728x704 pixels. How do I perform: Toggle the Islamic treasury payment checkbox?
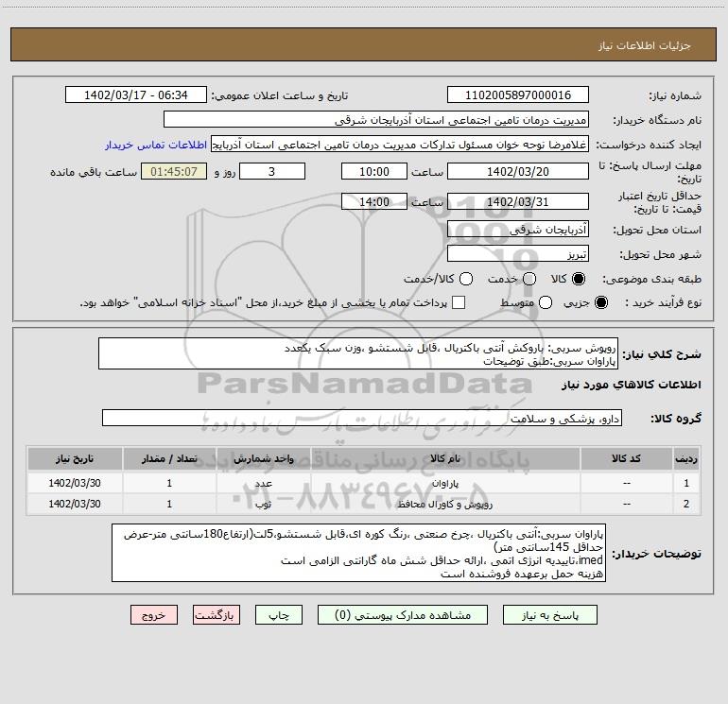[x=459, y=302]
